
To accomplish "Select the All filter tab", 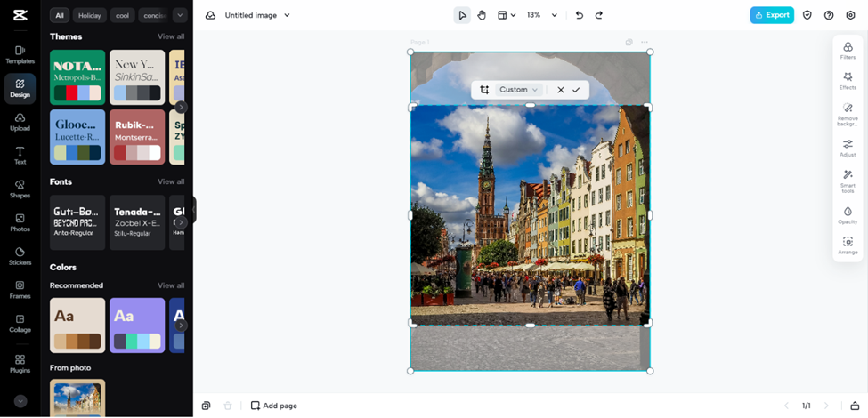I will (x=60, y=15).
